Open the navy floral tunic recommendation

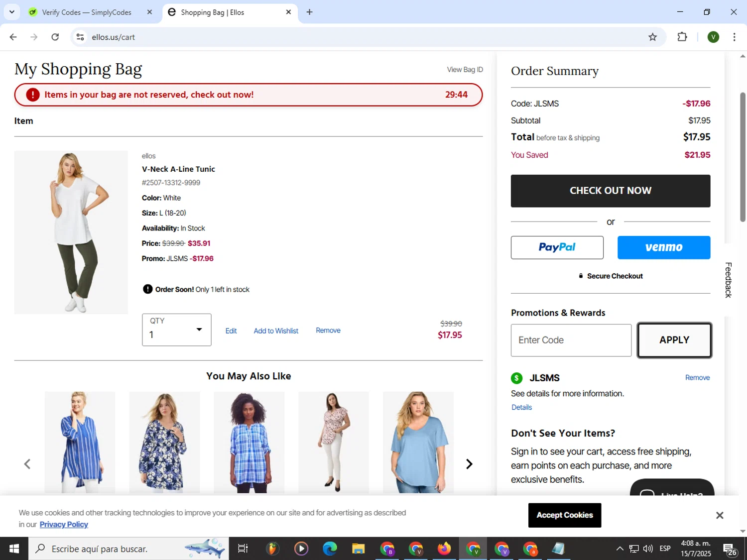[x=164, y=442]
